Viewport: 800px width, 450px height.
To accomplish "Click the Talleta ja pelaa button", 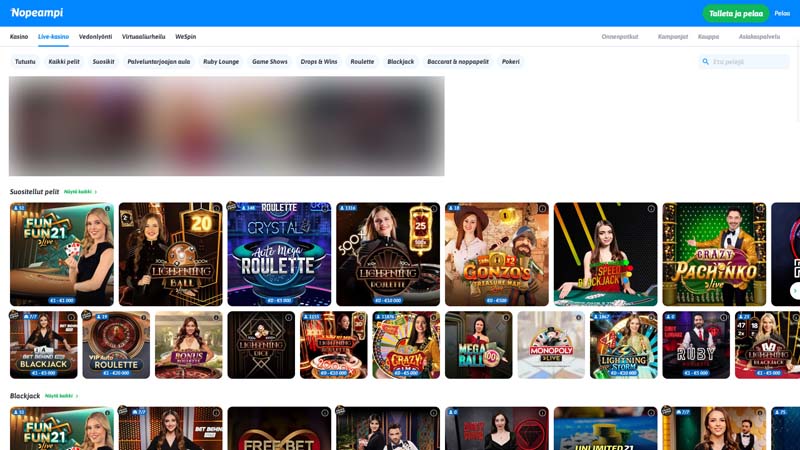I will point(736,13).
